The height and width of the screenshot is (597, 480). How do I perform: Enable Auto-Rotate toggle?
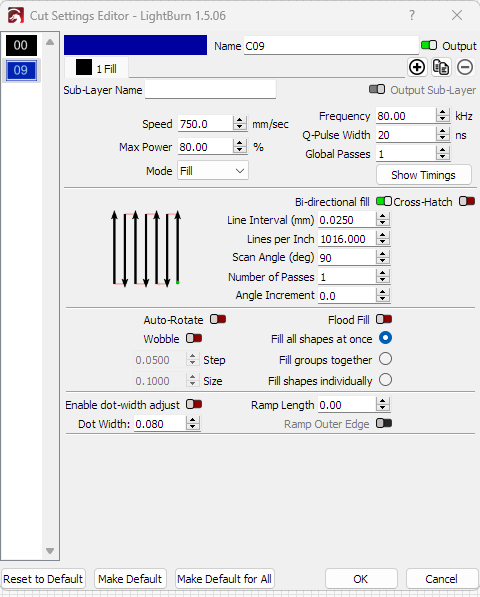218,319
